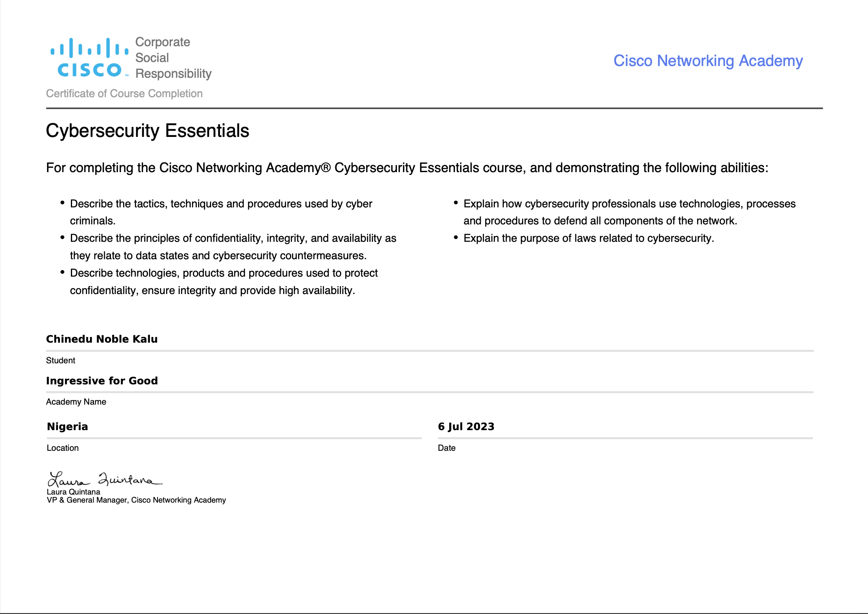The image size is (868, 614).
Task: Click the Academy Name field label
Action: click(76, 402)
